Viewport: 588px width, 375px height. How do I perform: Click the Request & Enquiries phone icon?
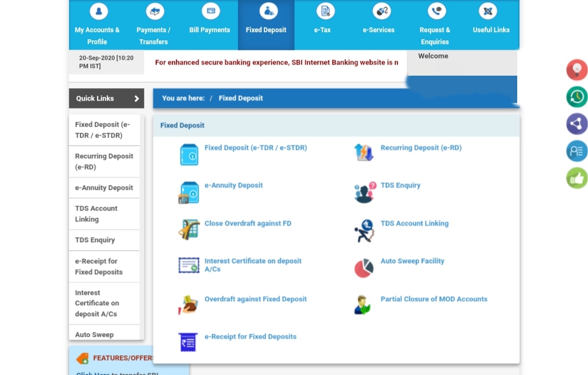pos(437,11)
